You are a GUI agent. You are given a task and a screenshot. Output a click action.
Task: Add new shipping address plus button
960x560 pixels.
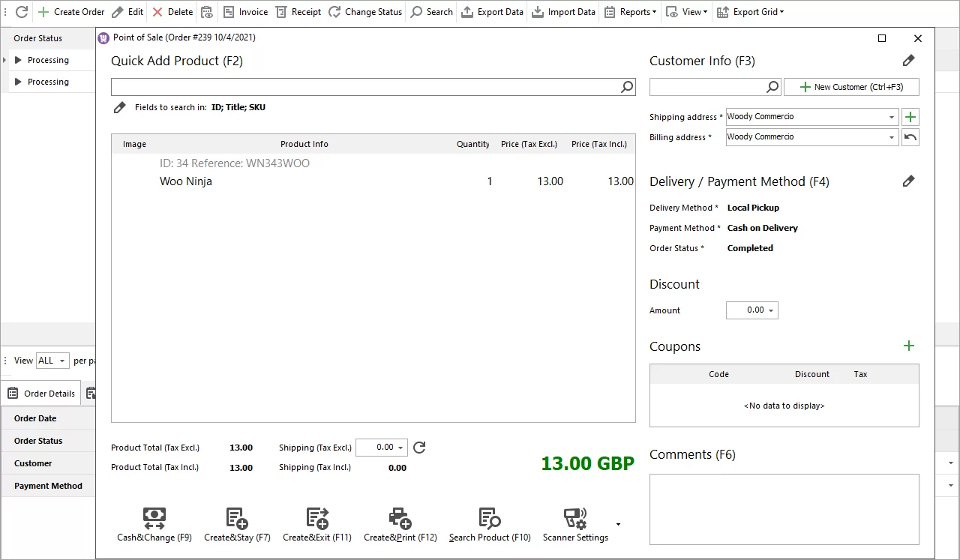(910, 117)
